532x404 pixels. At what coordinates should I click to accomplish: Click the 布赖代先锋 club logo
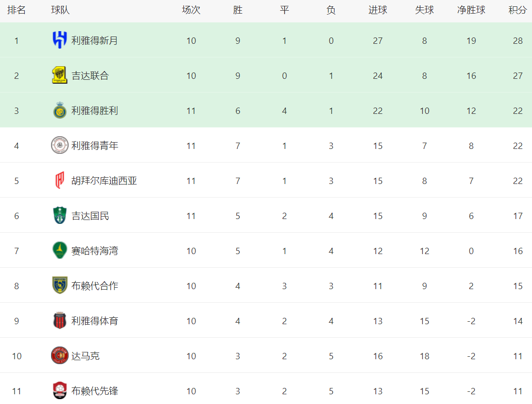click(x=60, y=390)
